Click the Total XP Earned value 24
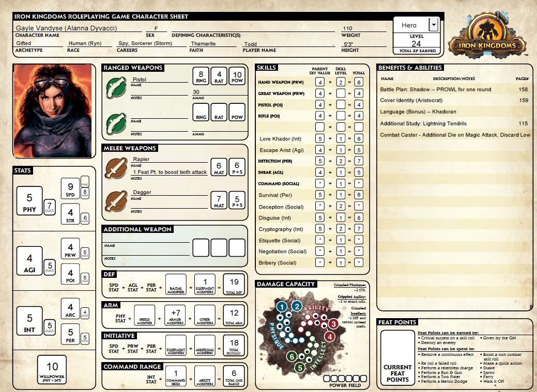This screenshot has width=537, height=392. pyautogui.click(x=416, y=44)
